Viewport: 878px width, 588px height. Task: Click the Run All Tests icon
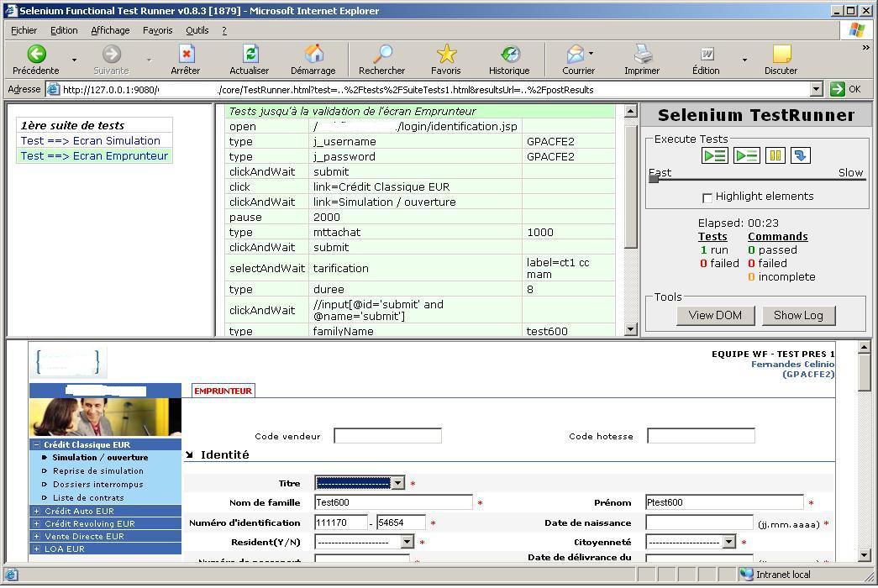point(714,155)
